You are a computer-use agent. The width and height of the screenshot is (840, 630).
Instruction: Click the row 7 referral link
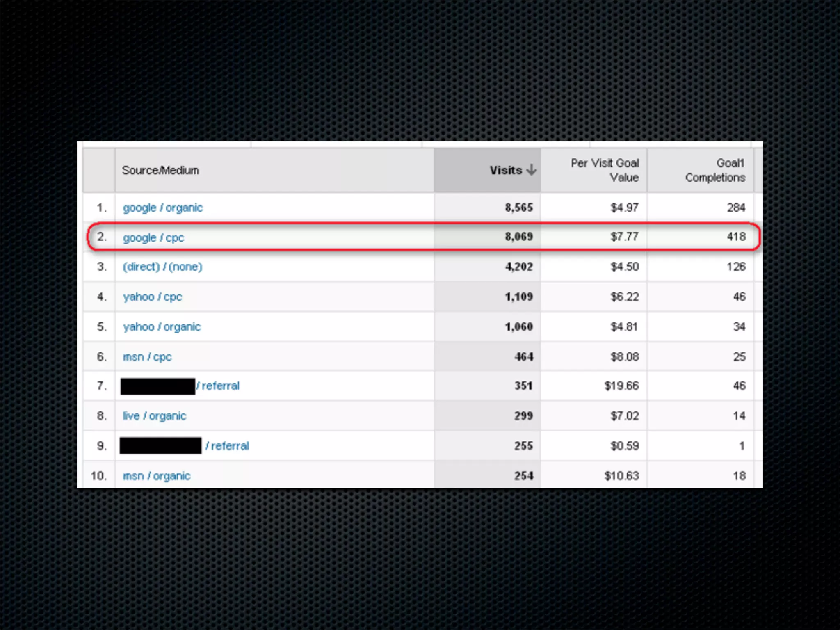(x=219, y=386)
